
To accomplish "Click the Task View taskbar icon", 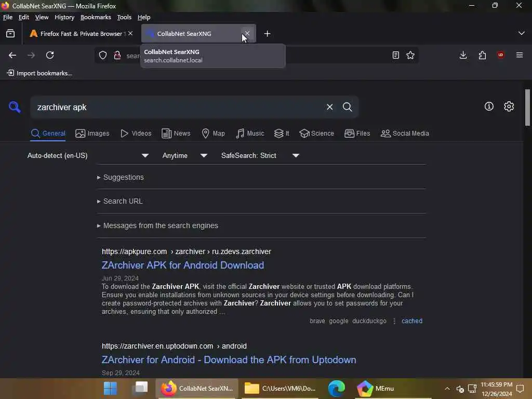I will (x=141, y=388).
